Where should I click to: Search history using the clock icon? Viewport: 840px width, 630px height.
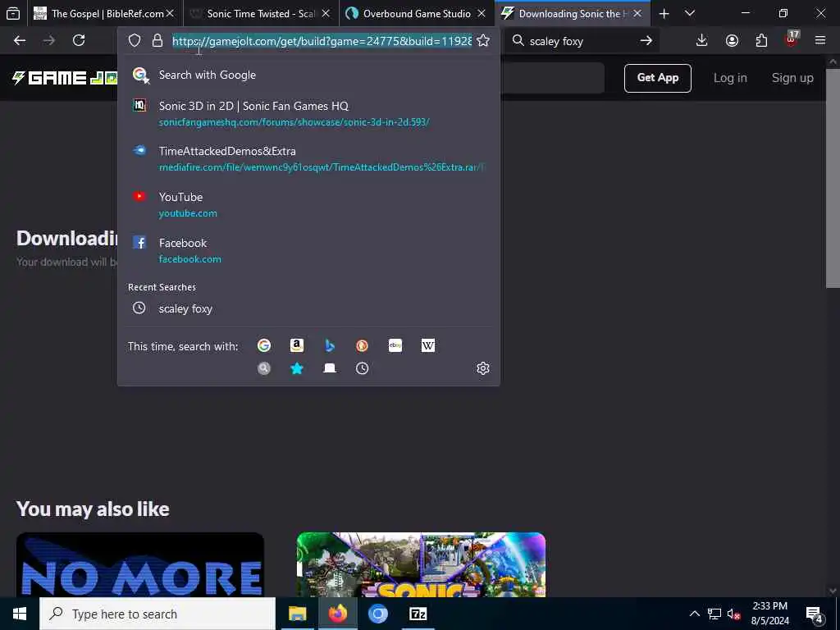coord(362,368)
